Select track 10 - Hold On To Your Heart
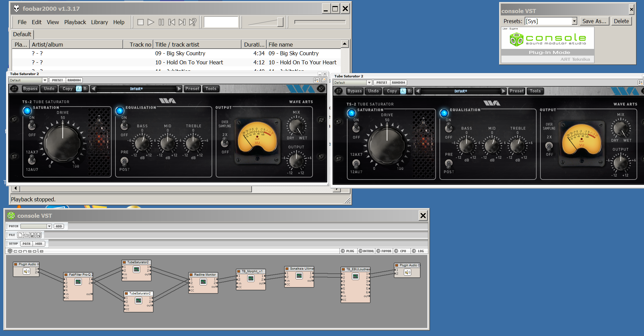 tap(176, 62)
